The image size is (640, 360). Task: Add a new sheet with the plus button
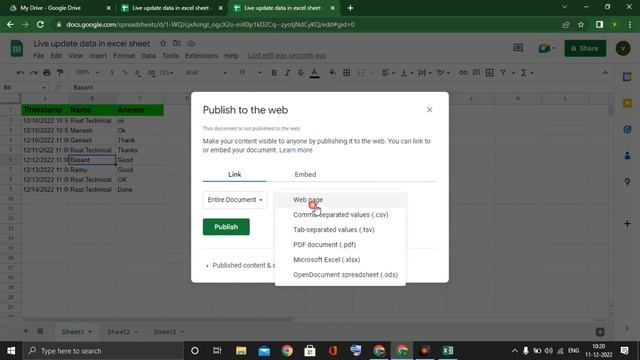[26, 331]
